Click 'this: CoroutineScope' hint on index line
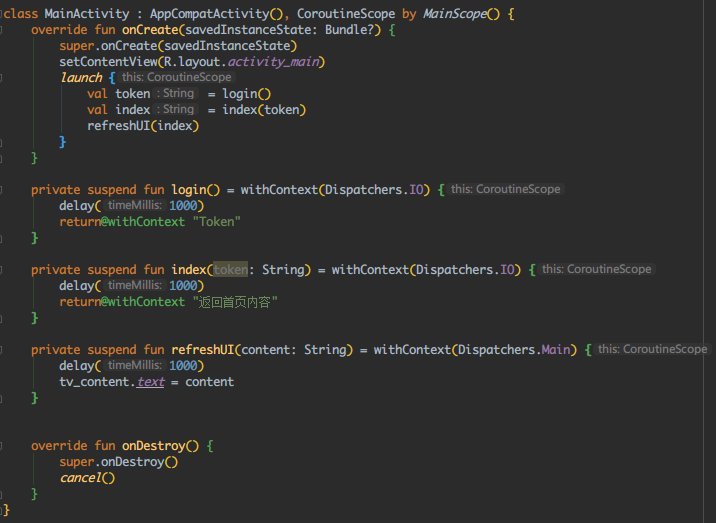The width and height of the screenshot is (716, 523). point(596,269)
